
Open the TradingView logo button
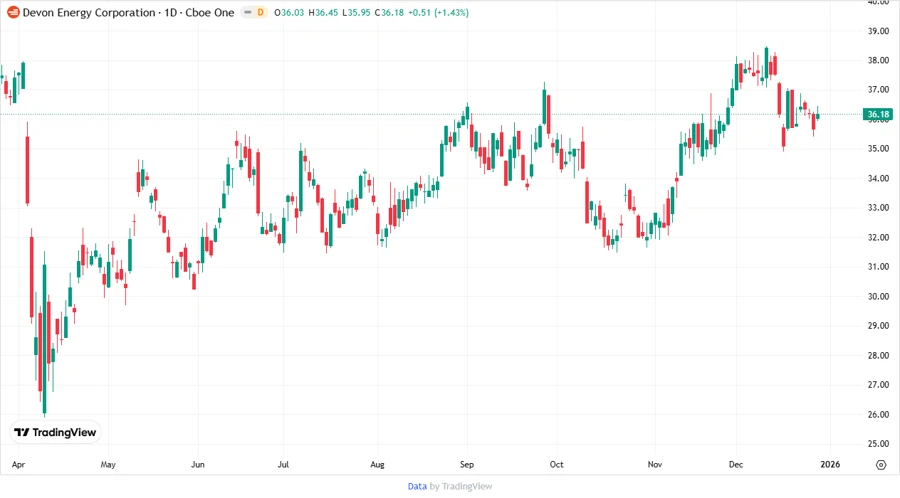point(55,433)
